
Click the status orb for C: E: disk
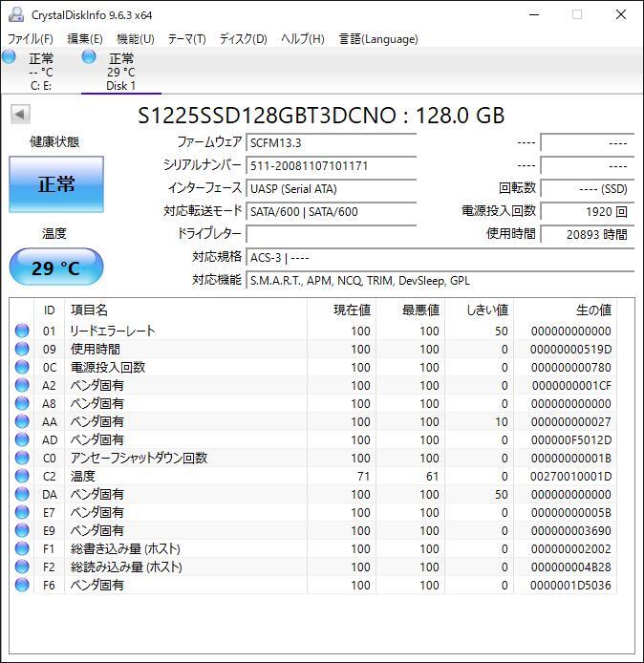point(9,56)
